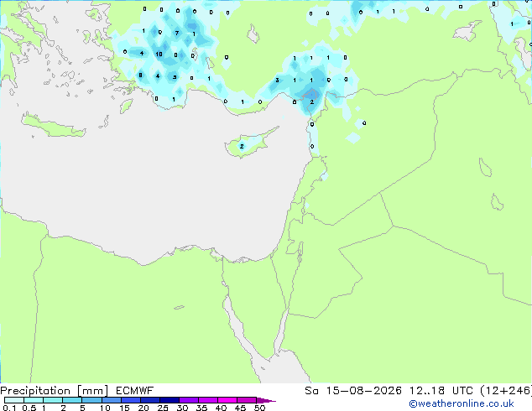Screen dimensions: 532x411
Task: Click the legend tick label '40'
Action: 221,408
